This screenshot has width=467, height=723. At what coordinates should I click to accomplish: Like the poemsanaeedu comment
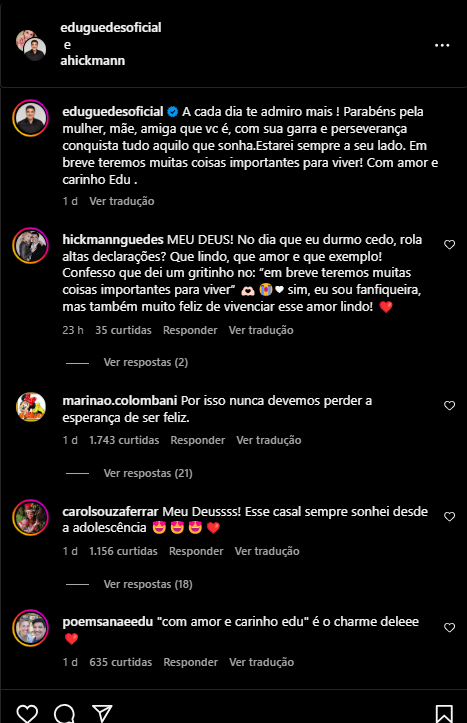(x=449, y=628)
